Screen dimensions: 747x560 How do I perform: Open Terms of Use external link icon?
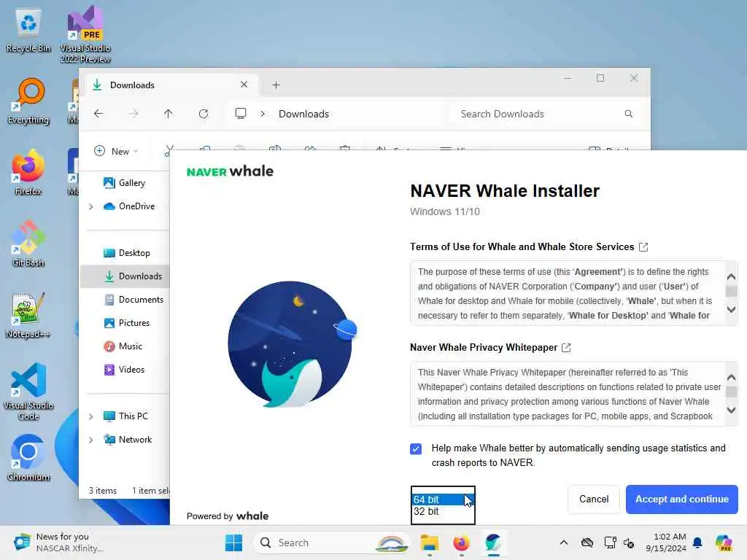643,246
